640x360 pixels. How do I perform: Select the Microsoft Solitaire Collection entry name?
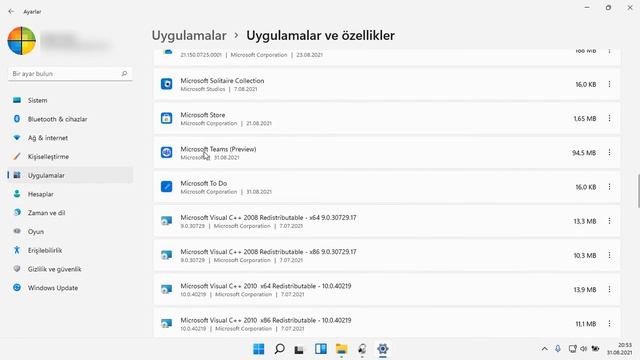tap(222, 80)
